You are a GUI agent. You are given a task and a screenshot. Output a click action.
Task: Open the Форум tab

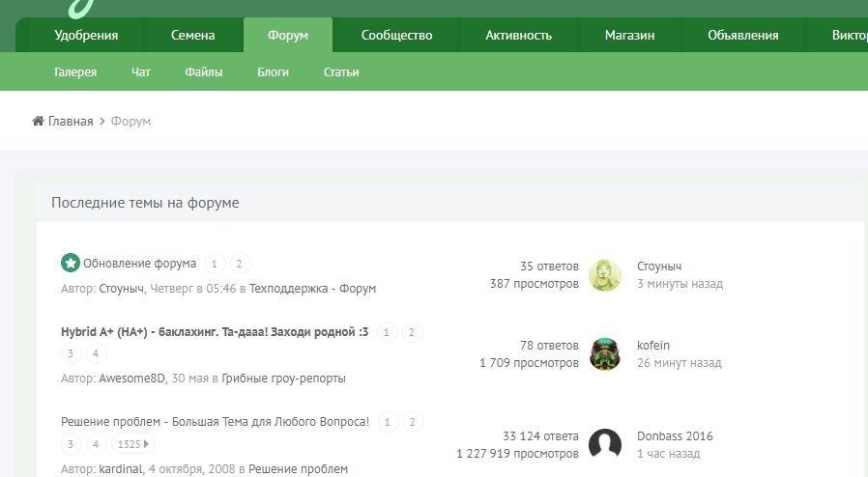pyautogui.click(x=288, y=35)
